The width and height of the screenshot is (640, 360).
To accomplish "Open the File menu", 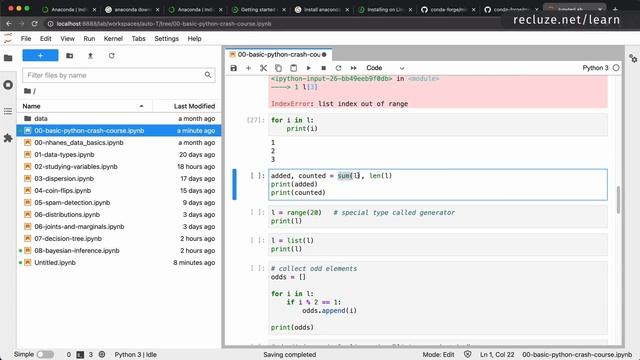I will (26, 38).
